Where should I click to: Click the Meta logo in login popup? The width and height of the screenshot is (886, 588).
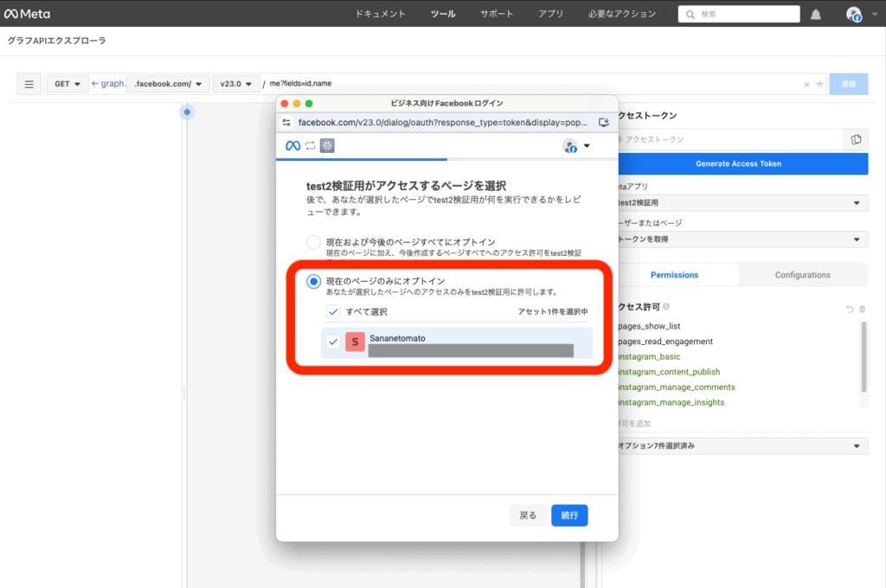point(292,146)
